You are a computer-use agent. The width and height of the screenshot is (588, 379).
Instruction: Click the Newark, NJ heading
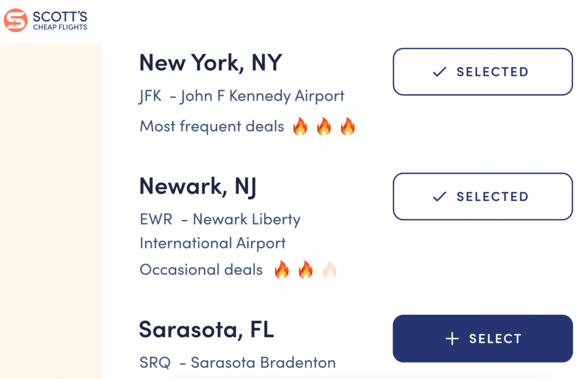(x=198, y=186)
